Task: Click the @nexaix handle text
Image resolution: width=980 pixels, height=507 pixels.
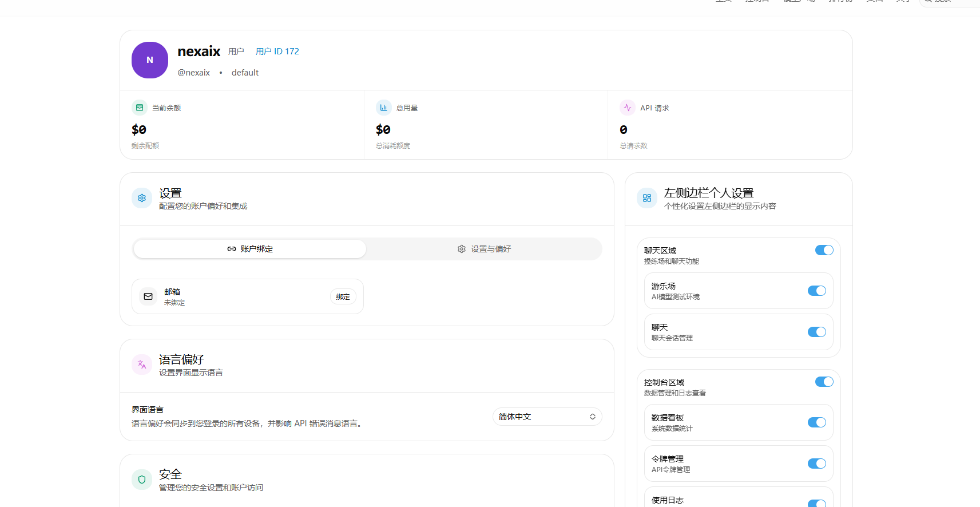Action: [194, 73]
